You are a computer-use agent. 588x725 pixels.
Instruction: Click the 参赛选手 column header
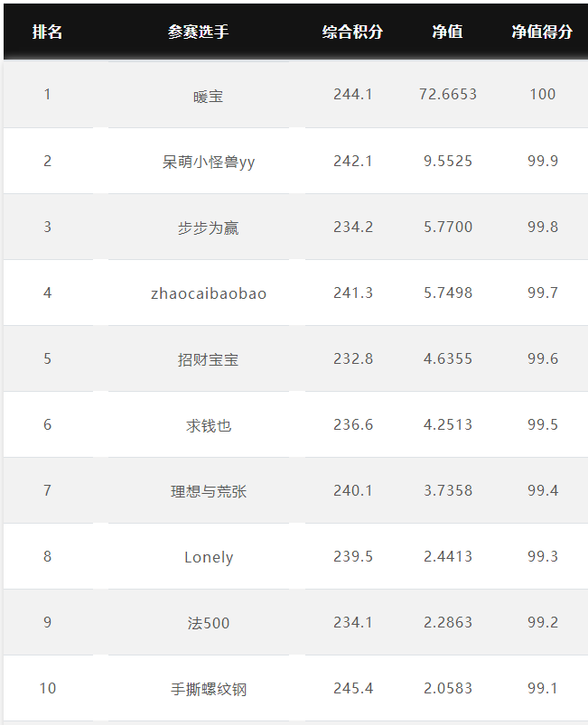199,32
